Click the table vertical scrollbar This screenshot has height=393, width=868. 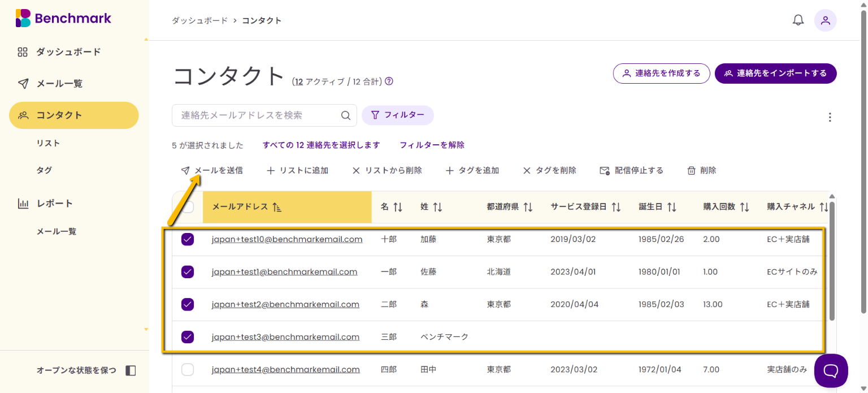click(831, 261)
